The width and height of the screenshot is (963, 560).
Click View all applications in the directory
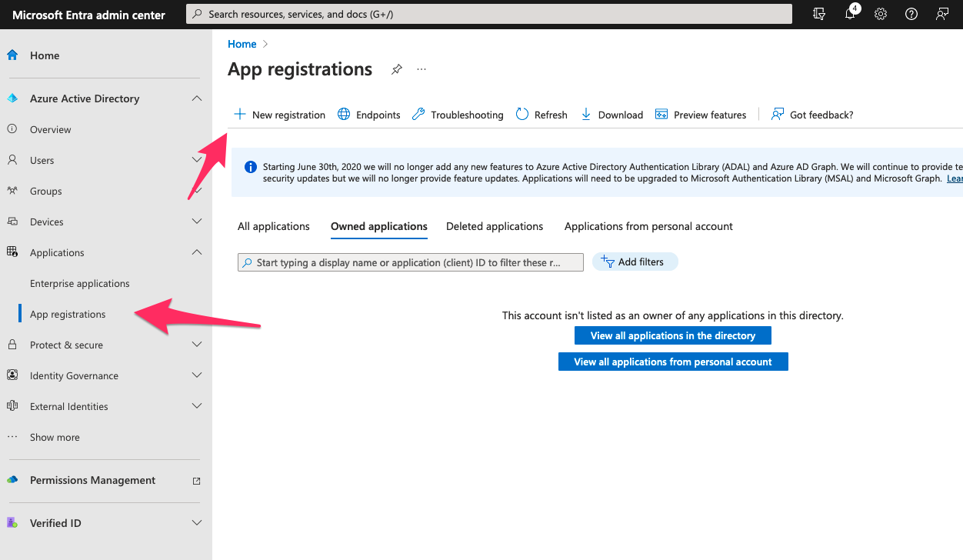pos(672,335)
